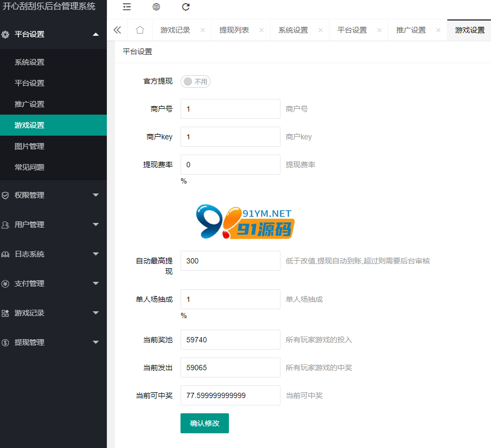Collapse the sidebar with the menu fold icon
491x448 pixels.
click(x=127, y=7)
